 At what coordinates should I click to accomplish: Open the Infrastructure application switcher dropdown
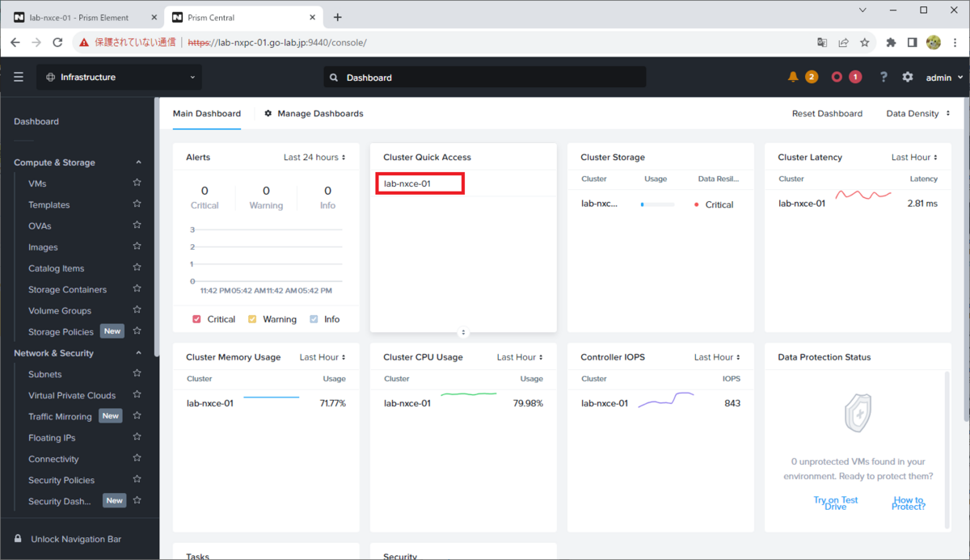[x=120, y=78]
